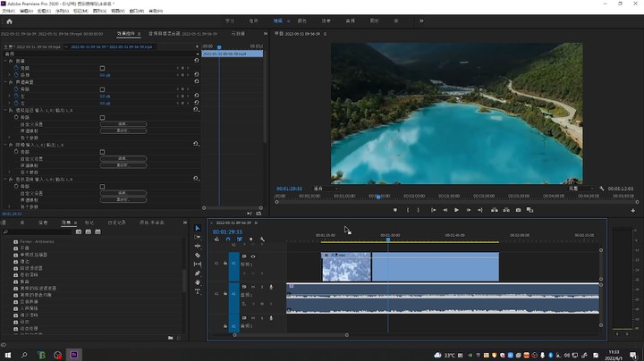
Task: Reset the Level parameter
Action: 196,75
